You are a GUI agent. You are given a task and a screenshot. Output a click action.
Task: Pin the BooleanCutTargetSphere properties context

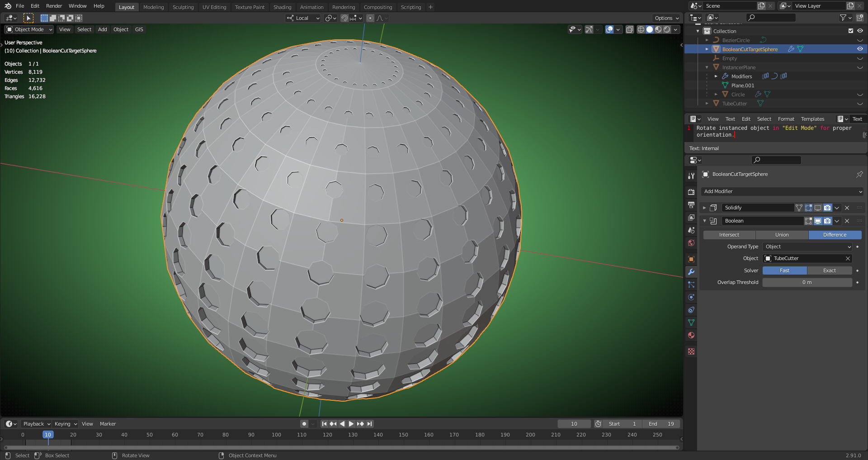click(859, 174)
